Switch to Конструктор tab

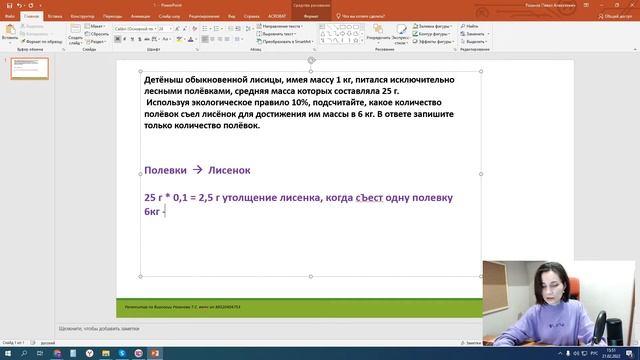click(x=82, y=16)
